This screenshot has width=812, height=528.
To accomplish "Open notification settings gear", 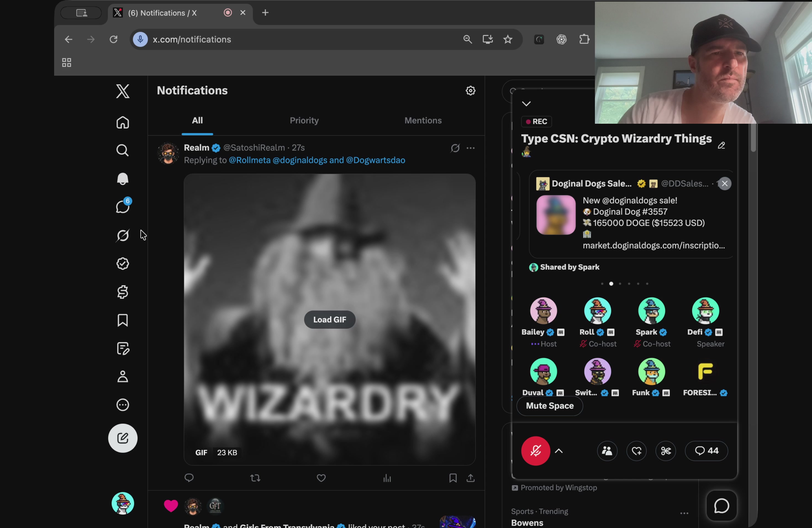I will coord(470,90).
